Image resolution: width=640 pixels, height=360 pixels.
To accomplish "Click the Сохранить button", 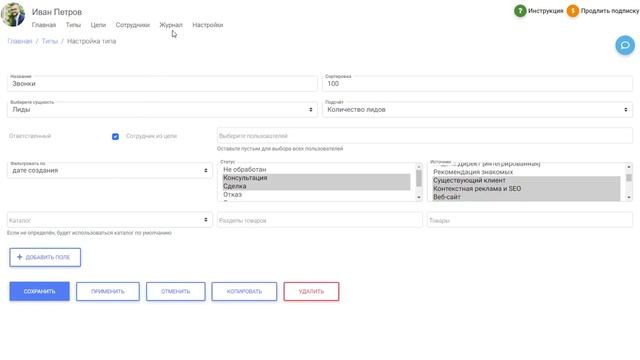I will (40, 291).
